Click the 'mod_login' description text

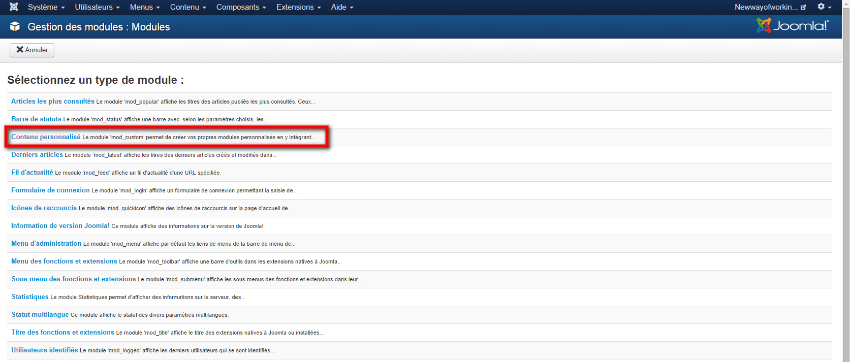(194, 191)
